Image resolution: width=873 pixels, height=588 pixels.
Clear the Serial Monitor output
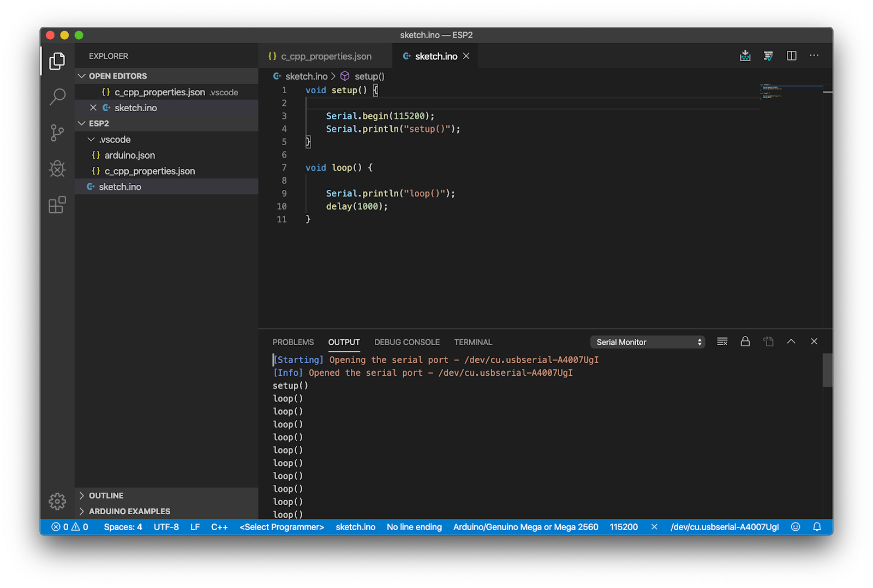coord(722,341)
